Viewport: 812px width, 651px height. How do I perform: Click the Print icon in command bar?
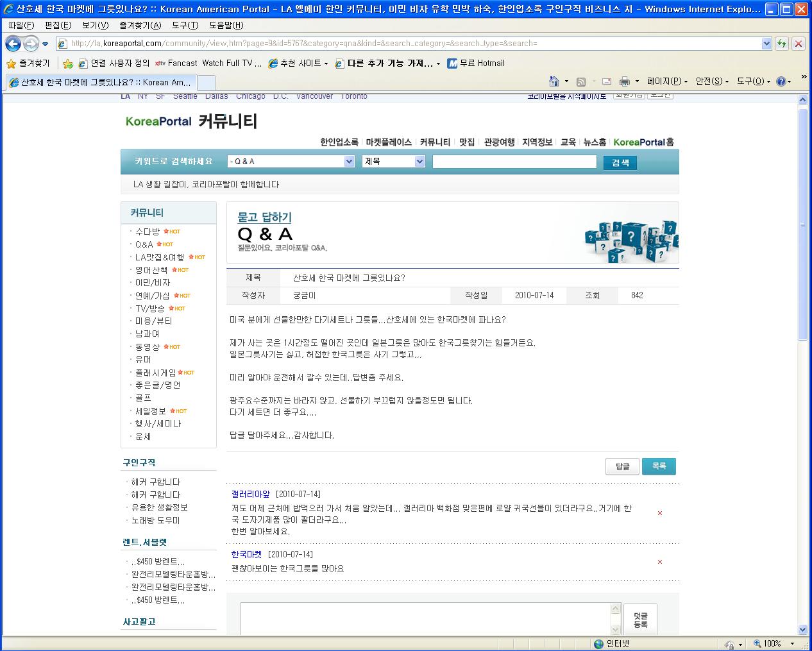click(624, 81)
